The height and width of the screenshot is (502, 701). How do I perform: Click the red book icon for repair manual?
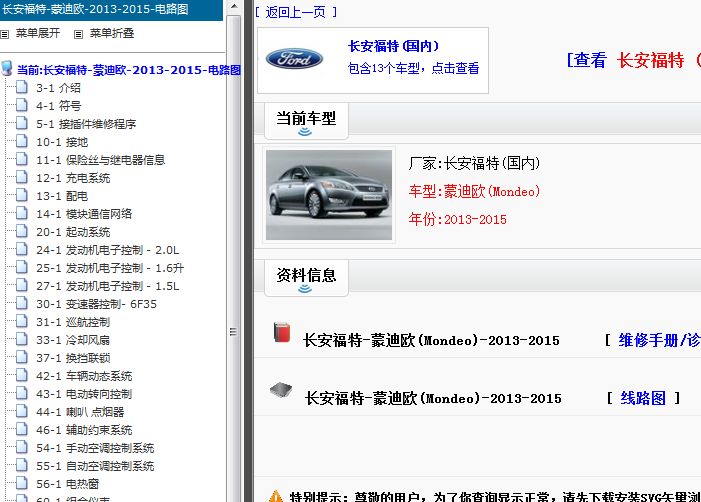(x=282, y=333)
